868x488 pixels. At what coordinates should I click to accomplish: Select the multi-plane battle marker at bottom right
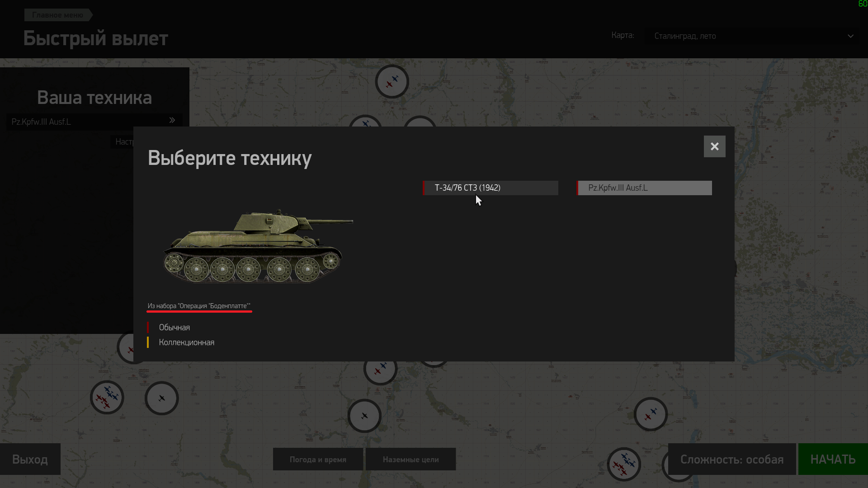point(624,464)
